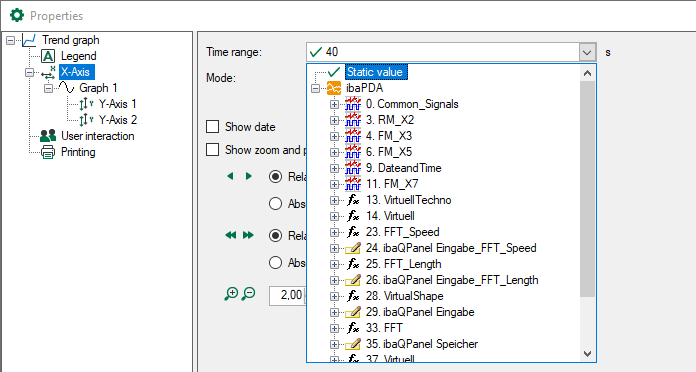Collapse the ibaPDA node
The width and height of the screenshot is (696, 372).
tap(316, 88)
